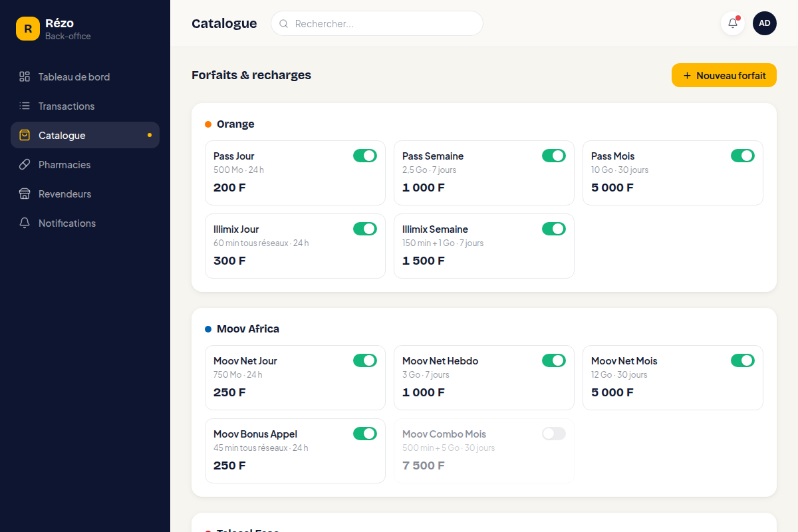Go to the Revendeurs section

coord(85,194)
